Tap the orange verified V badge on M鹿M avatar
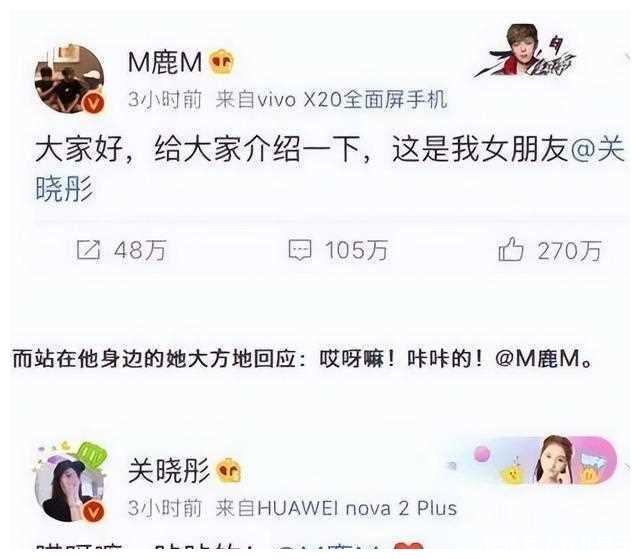 94,104
